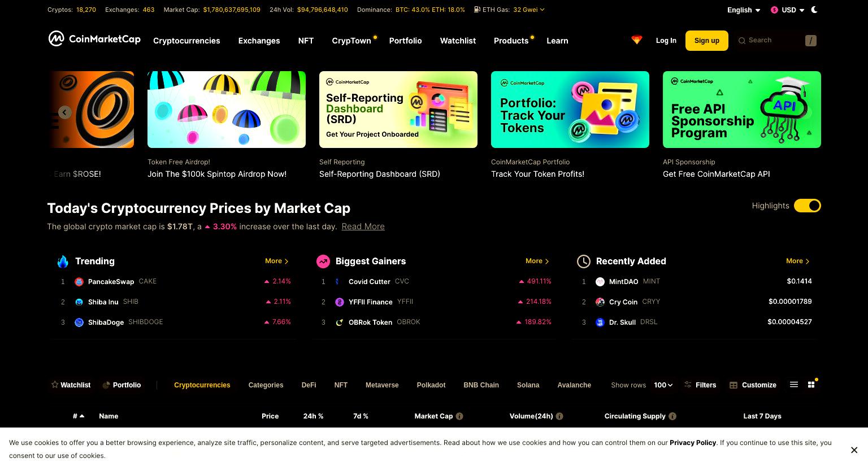Click carousel previous arrow button
The width and height of the screenshot is (868, 471).
tap(65, 112)
